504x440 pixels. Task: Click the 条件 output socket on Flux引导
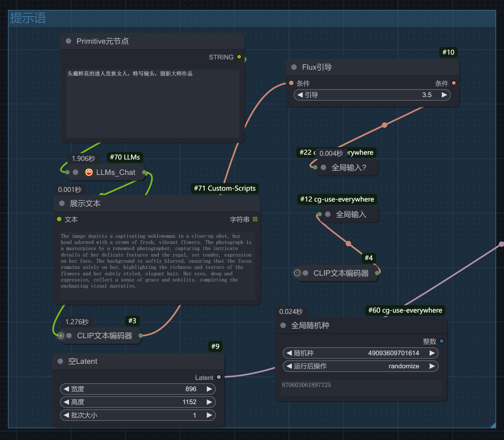(x=454, y=83)
